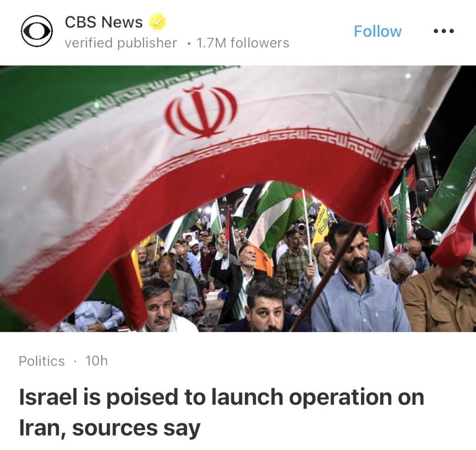Follow the CBS News publisher

(x=377, y=31)
